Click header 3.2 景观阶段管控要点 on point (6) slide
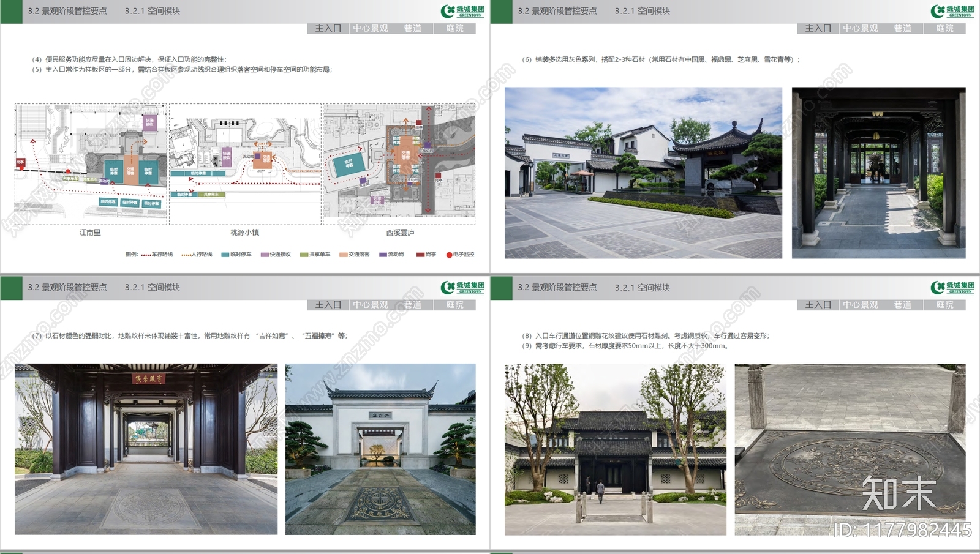 click(557, 11)
